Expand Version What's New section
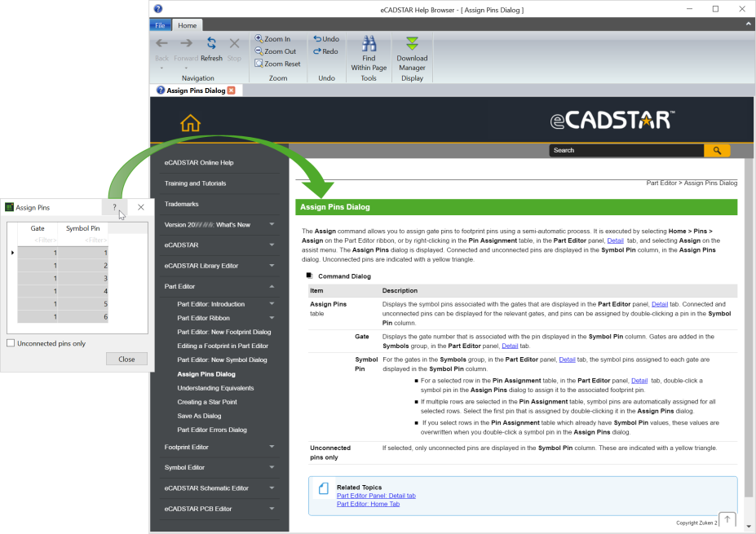756x534 pixels. [x=272, y=224]
